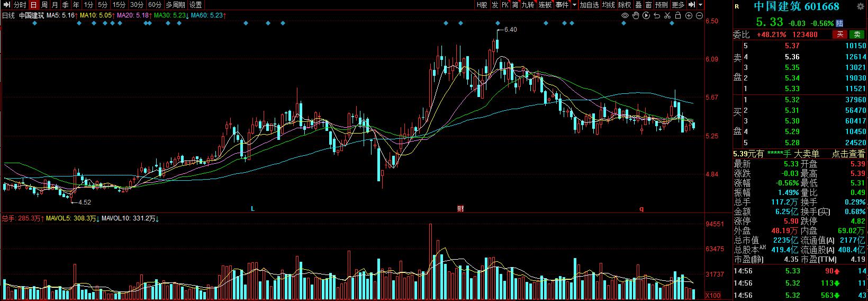Image resolution: width=868 pixels, height=301 pixels.
Task: Switch to 分时 intraday view
Action: [x=20, y=5]
